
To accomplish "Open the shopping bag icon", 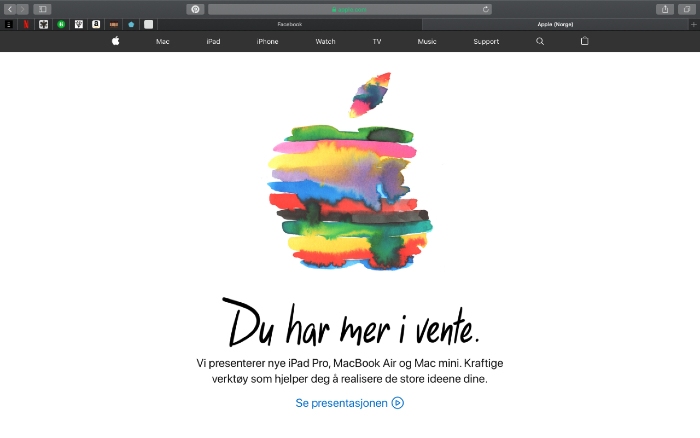I will coord(584,41).
